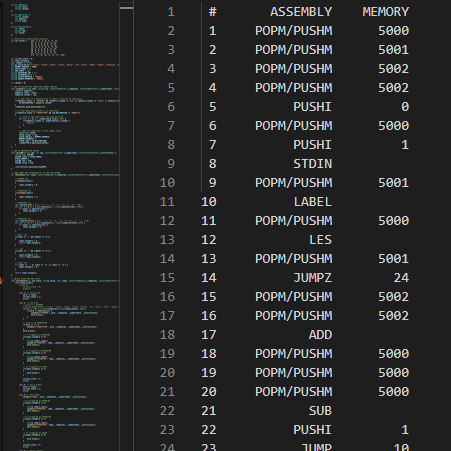Click gutter line number 20

[x=167, y=373]
